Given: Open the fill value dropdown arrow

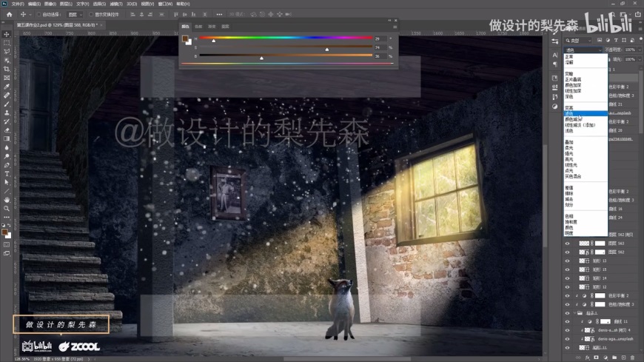Looking at the screenshot, I should (640, 59).
